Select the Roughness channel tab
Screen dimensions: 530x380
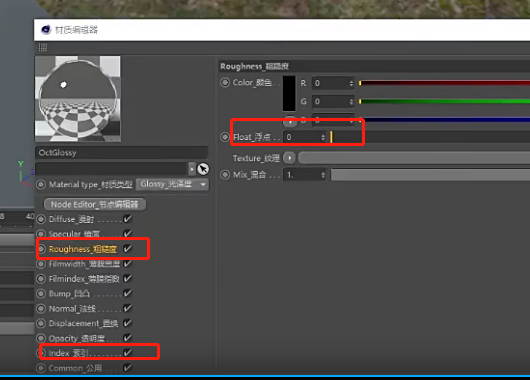[83, 249]
